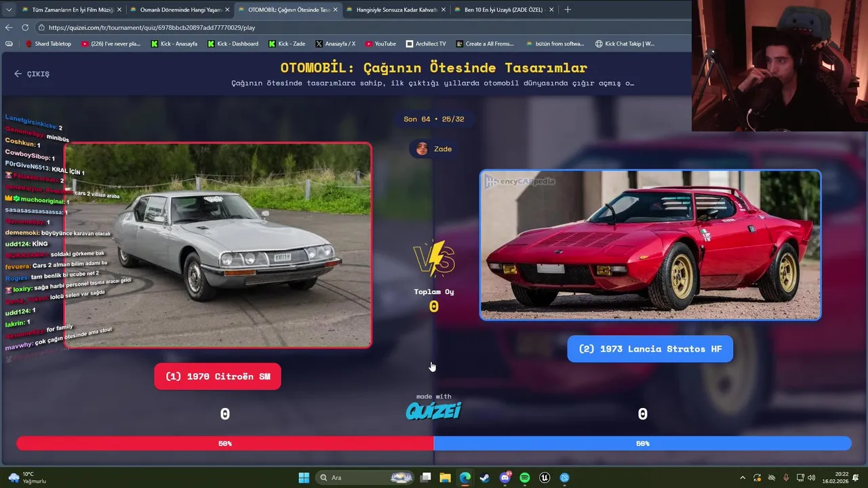Open the YouTube bookmark
Image resolution: width=868 pixels, height=488 pixels.
click(380, 43)
